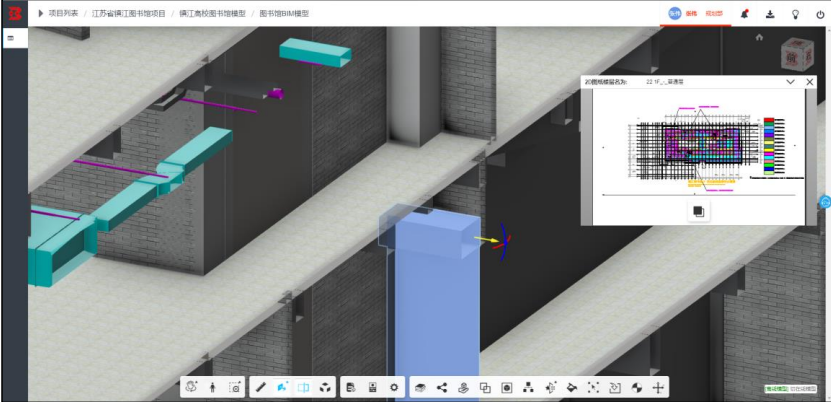Image resolution: width=831 pixels, height=402 pixels.
Task: Open the 2D map location tool
Action: [x=463, y=388]
